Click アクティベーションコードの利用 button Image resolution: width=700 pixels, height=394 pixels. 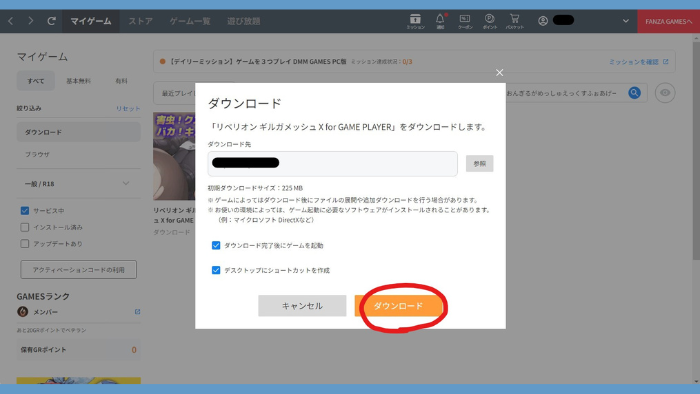[79, 270]
